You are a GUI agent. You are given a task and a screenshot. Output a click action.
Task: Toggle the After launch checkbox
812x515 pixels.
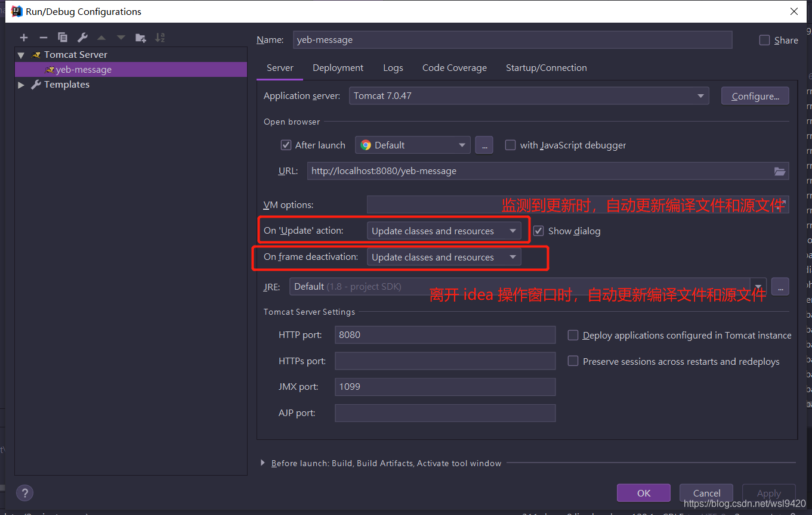point(286,145)
